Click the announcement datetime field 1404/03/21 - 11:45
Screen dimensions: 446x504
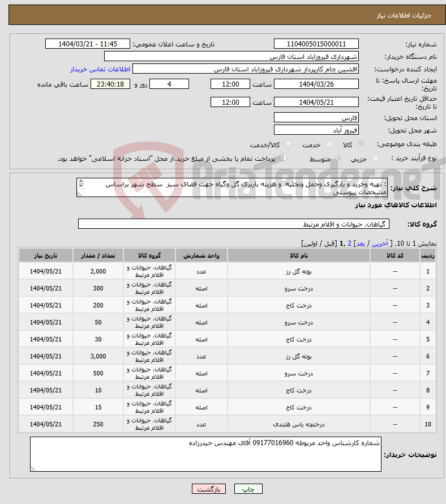88,44
